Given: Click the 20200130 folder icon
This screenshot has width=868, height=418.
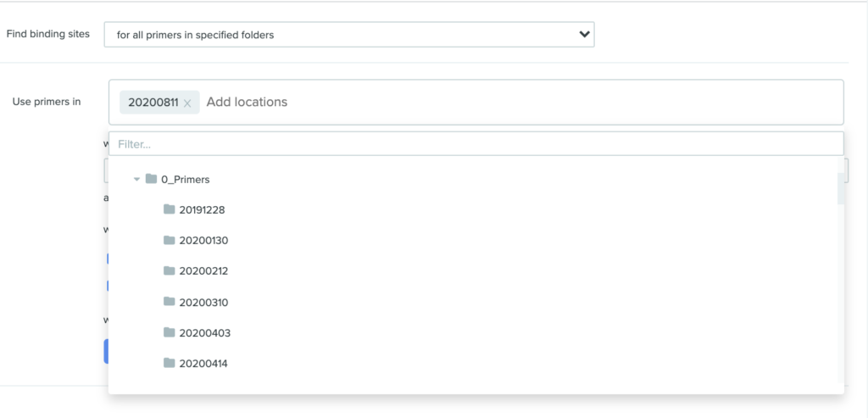Looking at the screenshot, I should coord(170,239).
